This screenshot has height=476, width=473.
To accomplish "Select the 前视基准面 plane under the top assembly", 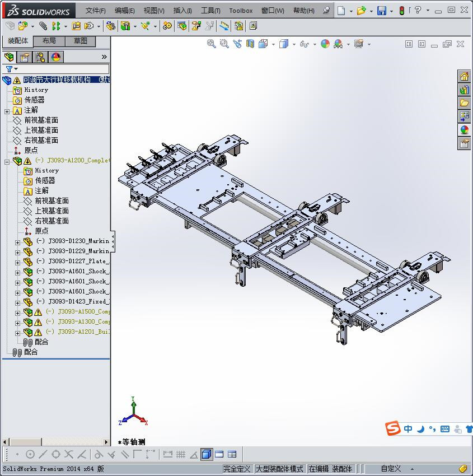I will tap(41, 120).
